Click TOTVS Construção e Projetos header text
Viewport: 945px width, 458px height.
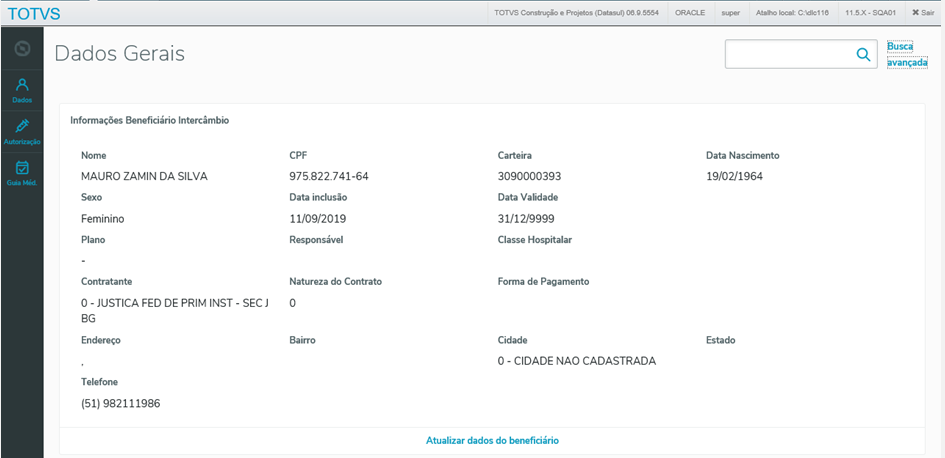tap(576, 12)
